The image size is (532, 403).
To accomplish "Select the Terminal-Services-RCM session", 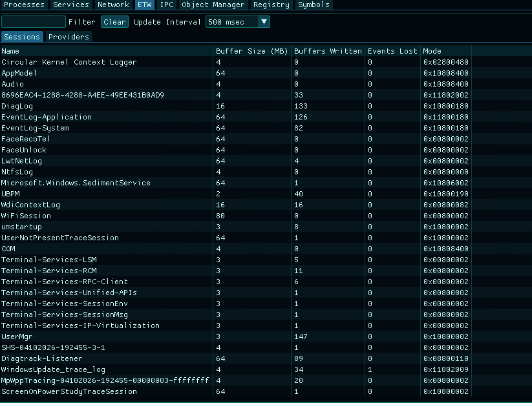I will (x=236, y=271).
